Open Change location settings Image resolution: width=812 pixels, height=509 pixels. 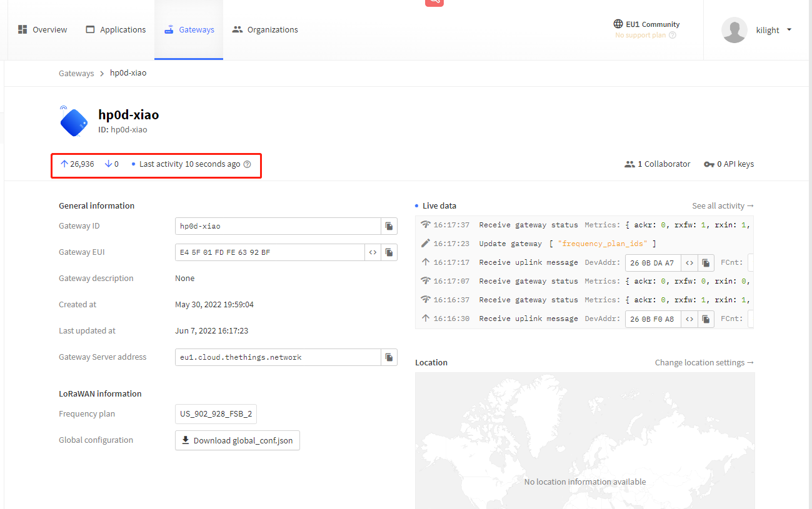(x=704, y=362)
